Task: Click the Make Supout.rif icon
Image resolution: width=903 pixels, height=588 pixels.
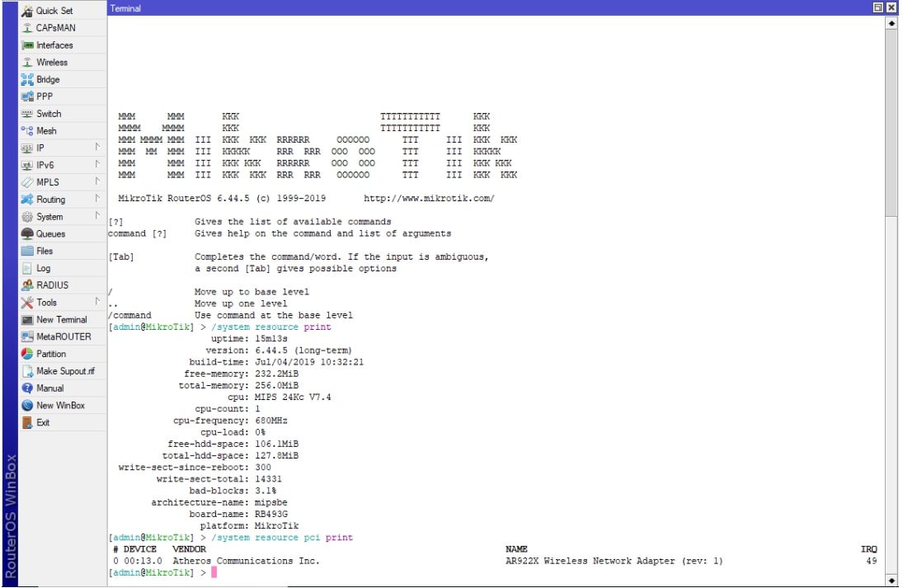Action: (x=27, y=371)
